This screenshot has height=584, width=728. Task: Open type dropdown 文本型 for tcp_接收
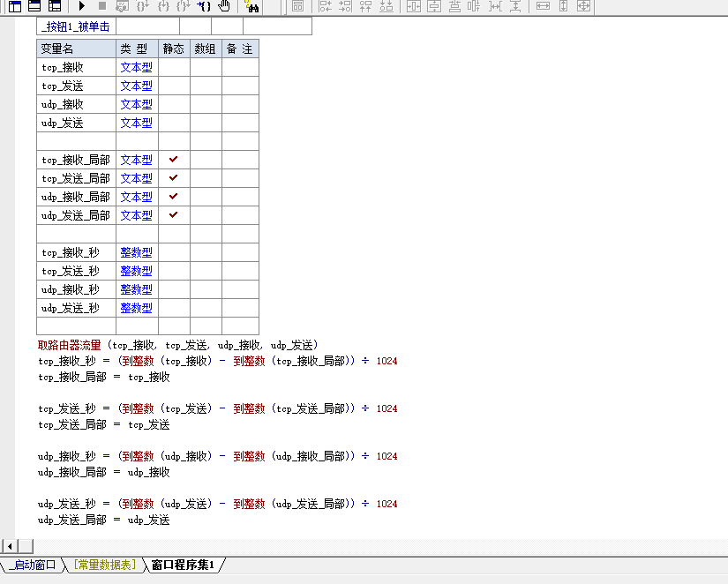point(136,67)
